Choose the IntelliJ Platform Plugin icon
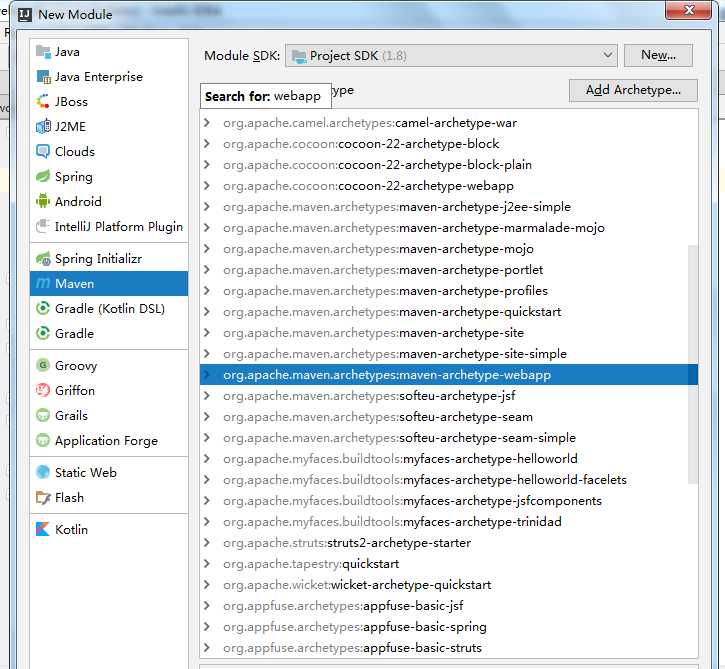 click(x=43, y=227)
